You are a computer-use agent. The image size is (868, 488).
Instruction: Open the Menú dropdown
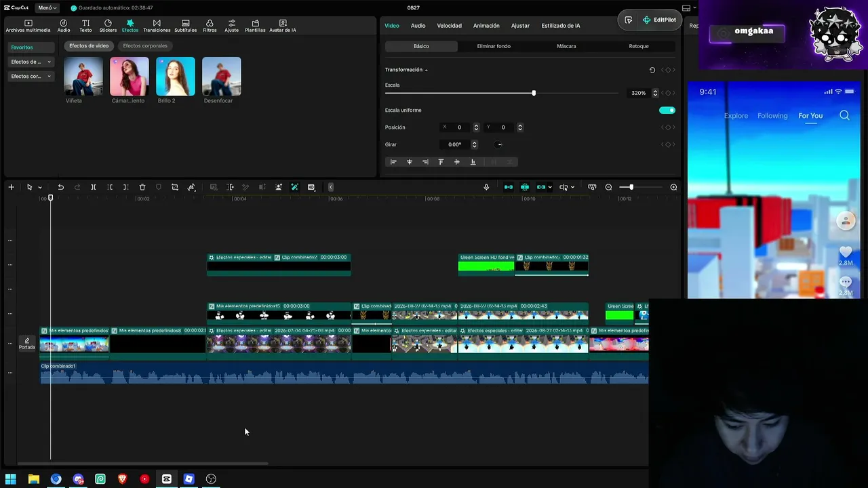pos(47,7)
